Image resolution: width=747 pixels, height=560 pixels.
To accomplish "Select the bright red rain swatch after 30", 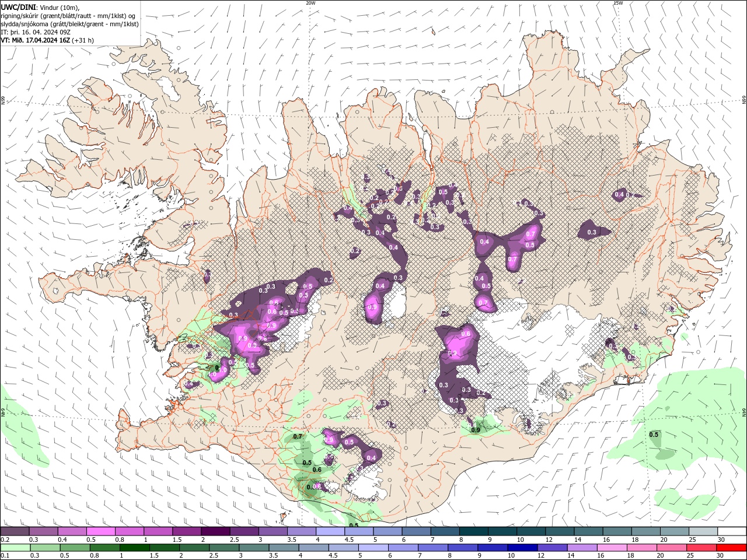I will pyautogui.click(x=731, y=548).
